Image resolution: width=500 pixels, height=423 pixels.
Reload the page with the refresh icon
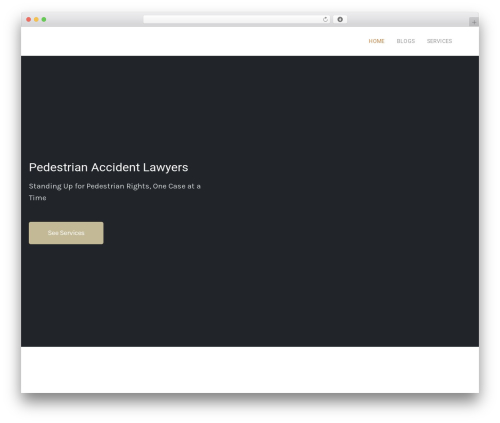[x=325, y=20]
